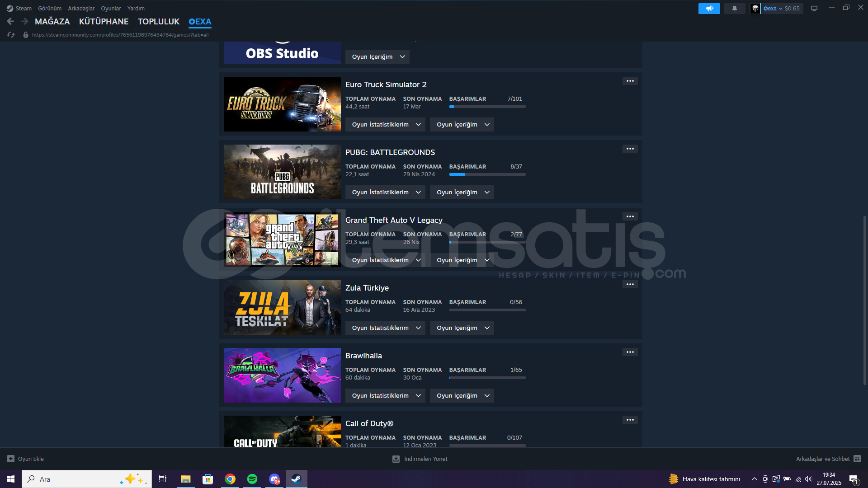Go to KÜTÜPHANE tab
868x488 pixels.
(104, 21)
